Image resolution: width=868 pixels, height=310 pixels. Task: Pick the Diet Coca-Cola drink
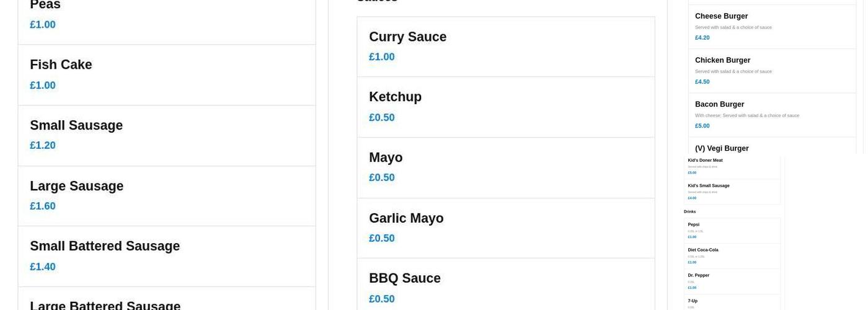pyautogui.click(x=732, y=256)
